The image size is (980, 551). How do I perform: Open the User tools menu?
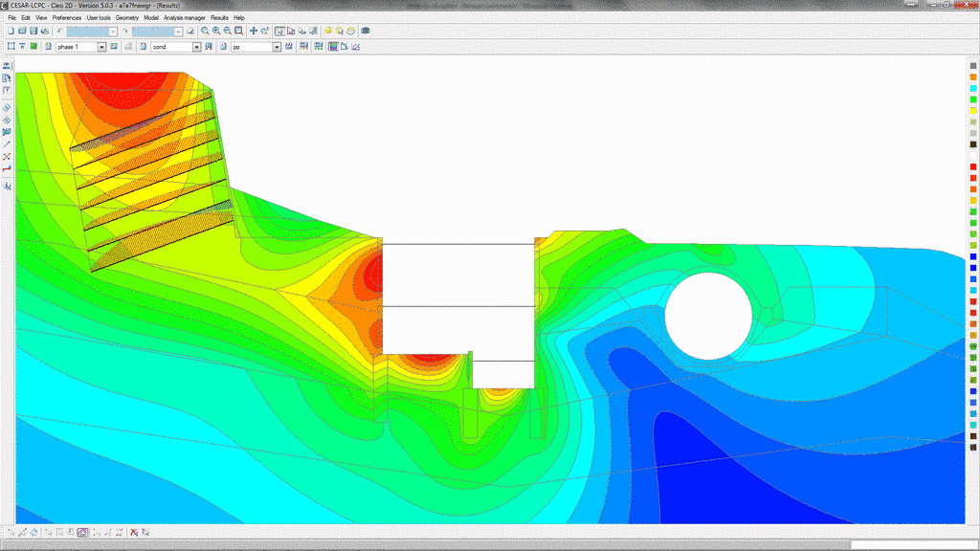pyautogui.click(x=99, y=17)
